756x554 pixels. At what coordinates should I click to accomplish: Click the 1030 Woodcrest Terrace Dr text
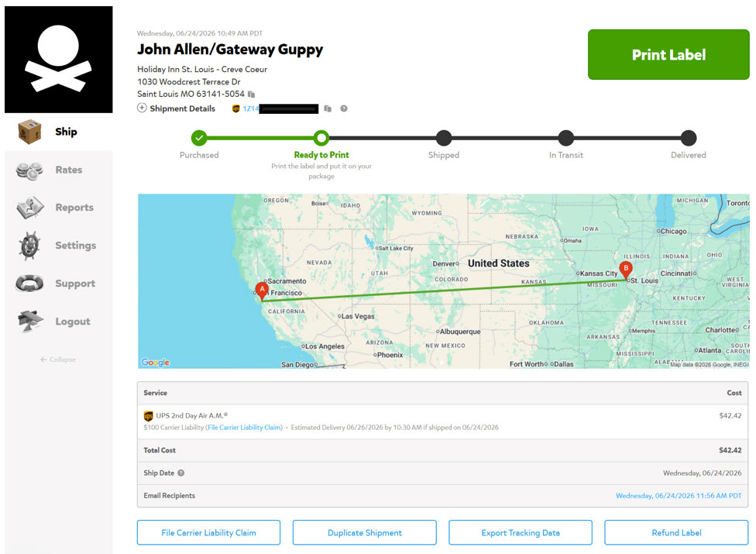click(188, 82)
